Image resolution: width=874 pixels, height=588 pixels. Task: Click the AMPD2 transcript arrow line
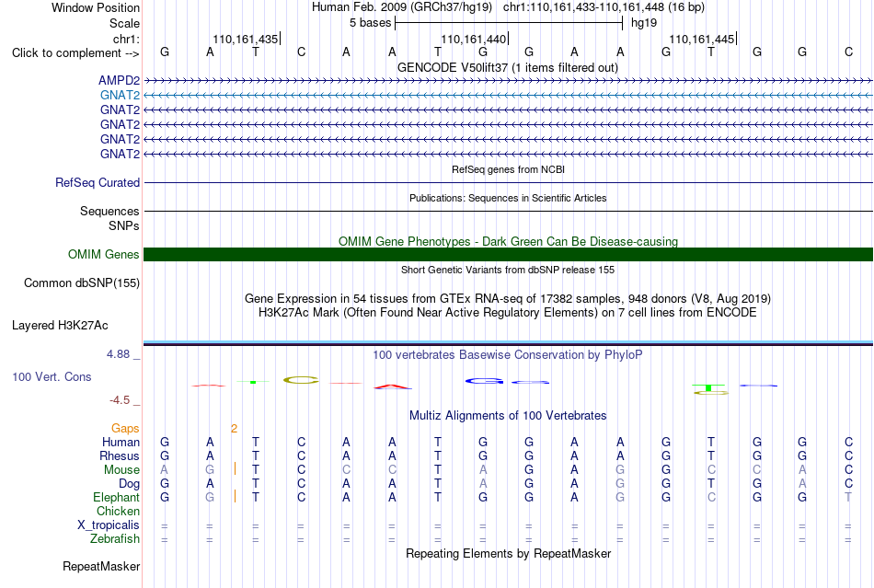[509, 81]
